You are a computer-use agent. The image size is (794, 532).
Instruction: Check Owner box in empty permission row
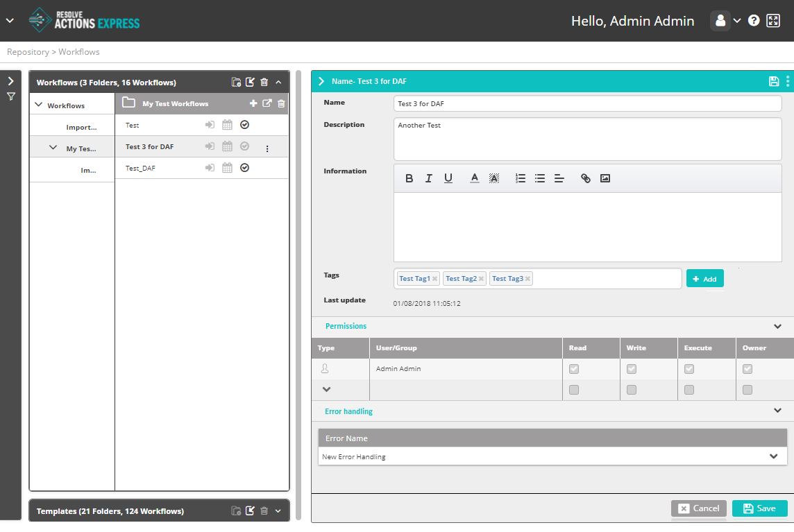point(747,390)
